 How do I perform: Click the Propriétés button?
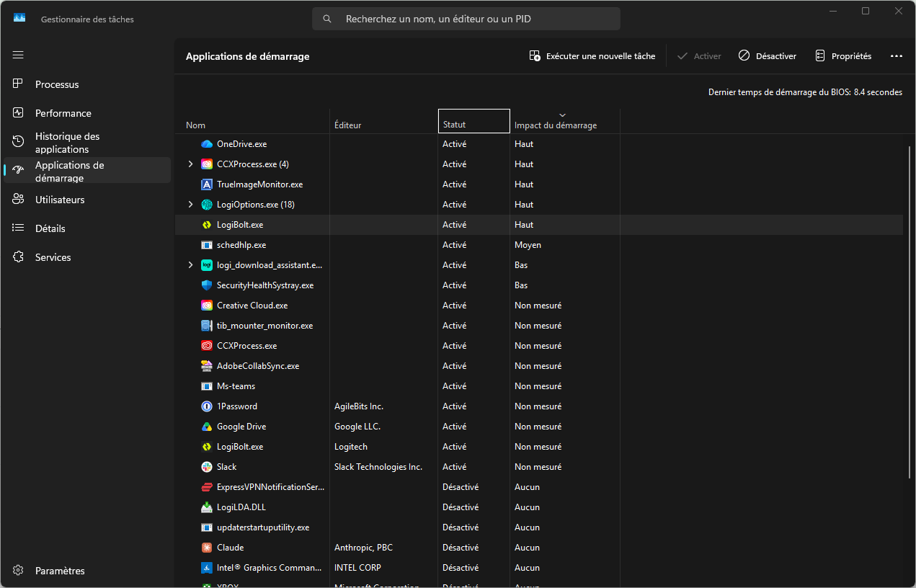point(843,56)
